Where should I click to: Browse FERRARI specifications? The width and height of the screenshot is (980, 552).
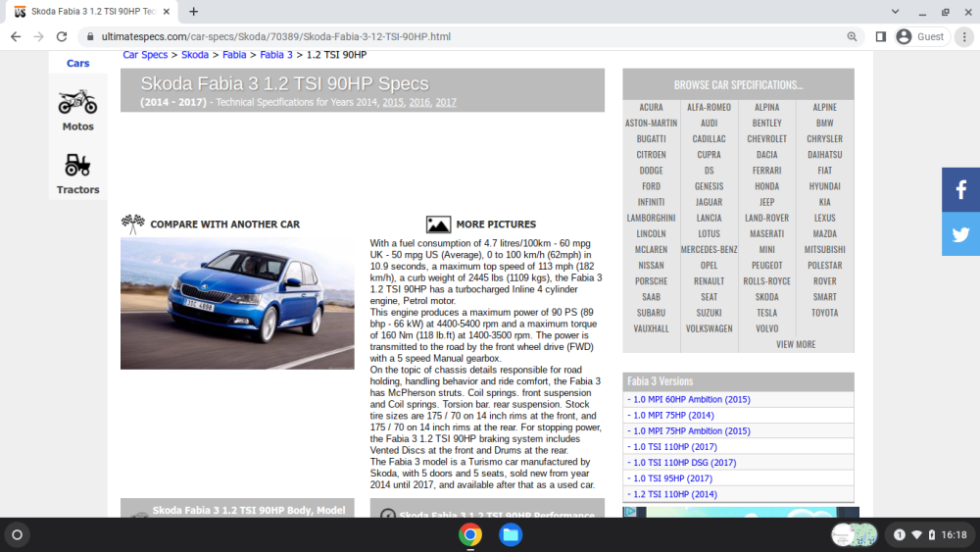(x=767, y=171)
